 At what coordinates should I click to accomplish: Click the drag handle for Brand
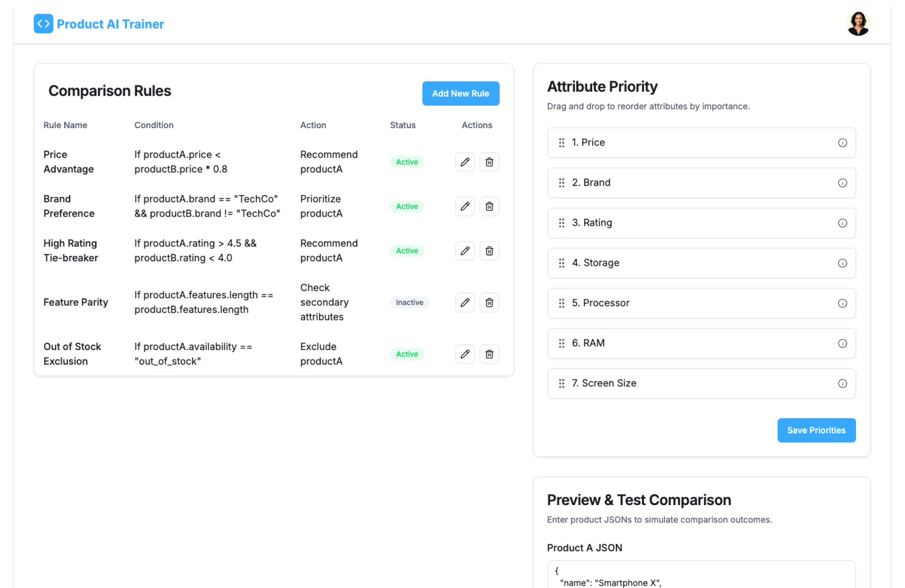click(561, 183)
